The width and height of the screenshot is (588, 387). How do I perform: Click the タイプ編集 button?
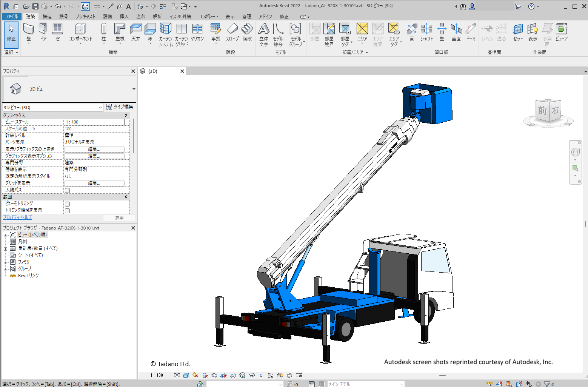pyautogui.click(x=120, y=107)
